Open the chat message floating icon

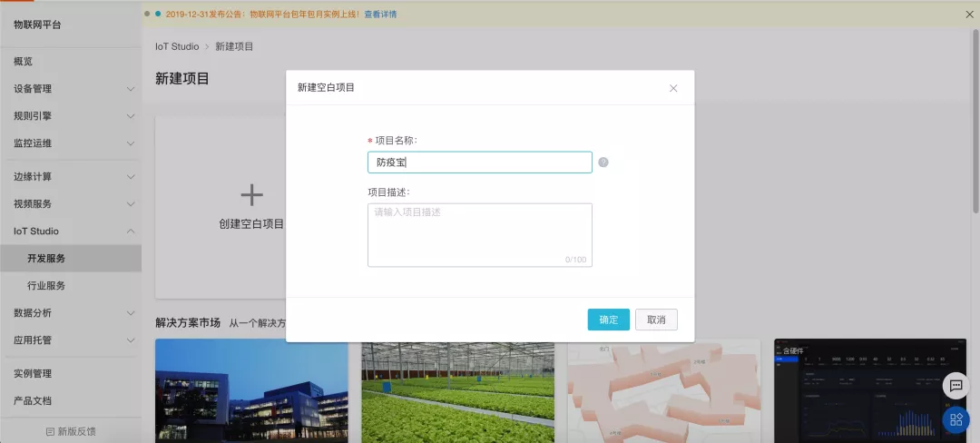coord(955,386)
